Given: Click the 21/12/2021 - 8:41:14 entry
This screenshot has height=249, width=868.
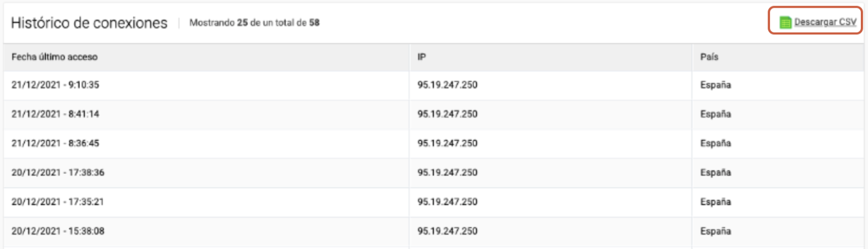Looking at the screenshot, I should [x=55, y=114].
